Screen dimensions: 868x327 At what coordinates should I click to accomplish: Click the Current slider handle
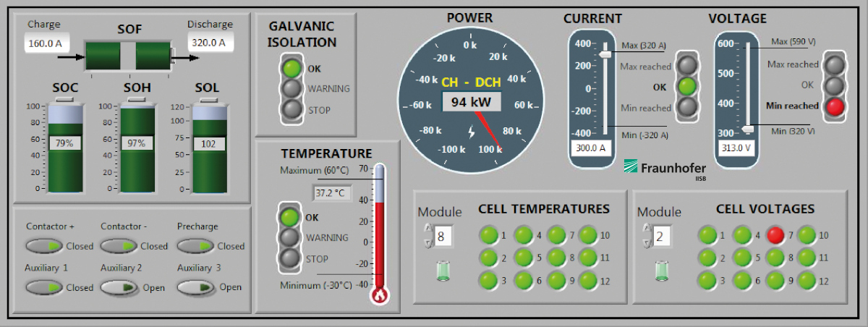[605, 54]
